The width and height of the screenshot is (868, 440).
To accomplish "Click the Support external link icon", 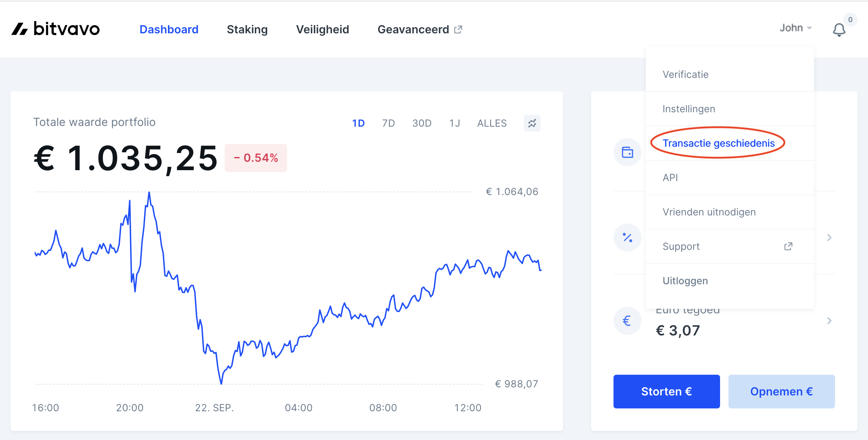I will tap(788, 246).
